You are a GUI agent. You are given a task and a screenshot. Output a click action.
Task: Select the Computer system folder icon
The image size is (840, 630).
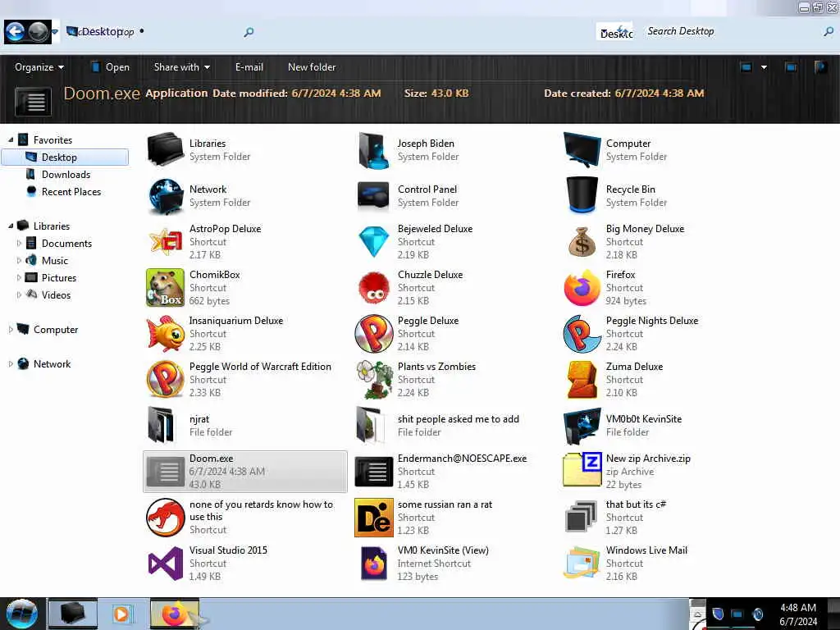pyautogui.click(x=582, y=149)
